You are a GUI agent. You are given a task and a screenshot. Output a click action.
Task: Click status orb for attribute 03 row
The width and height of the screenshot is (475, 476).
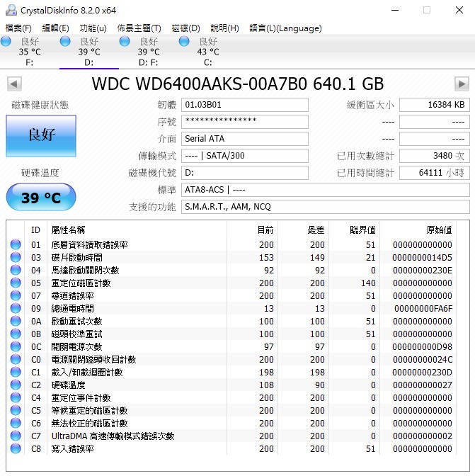pos(16,257)
